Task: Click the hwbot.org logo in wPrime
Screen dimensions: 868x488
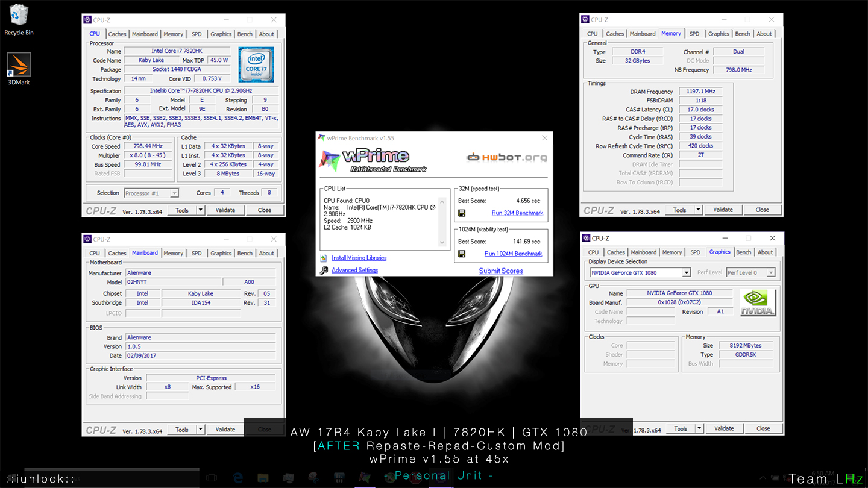Action: click(x=507, y=158)
